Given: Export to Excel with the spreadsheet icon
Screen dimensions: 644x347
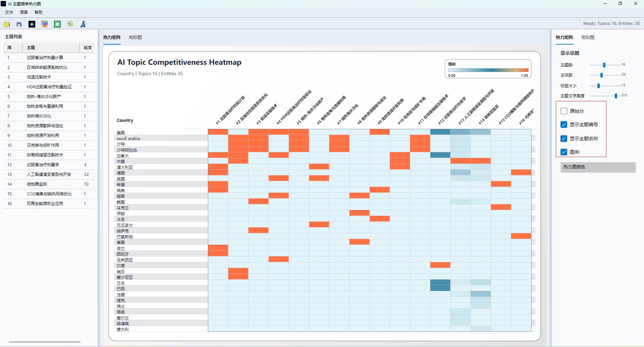Looking at the screenshot, I should coord(70,24).
